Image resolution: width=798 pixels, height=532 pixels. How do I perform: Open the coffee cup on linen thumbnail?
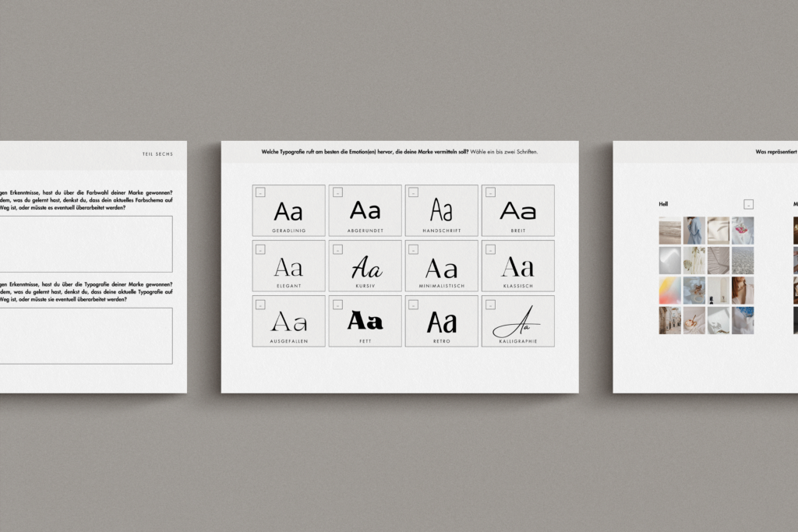(694, 320)
